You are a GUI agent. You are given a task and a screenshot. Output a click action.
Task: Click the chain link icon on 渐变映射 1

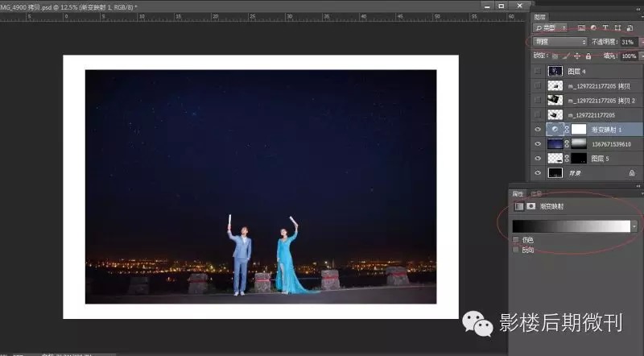[567, 130]
